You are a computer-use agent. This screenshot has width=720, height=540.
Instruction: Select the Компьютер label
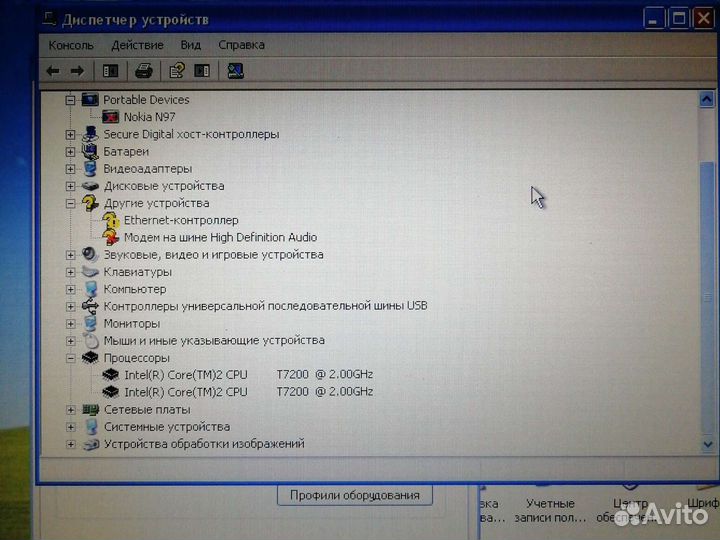[x=135, y=289]
